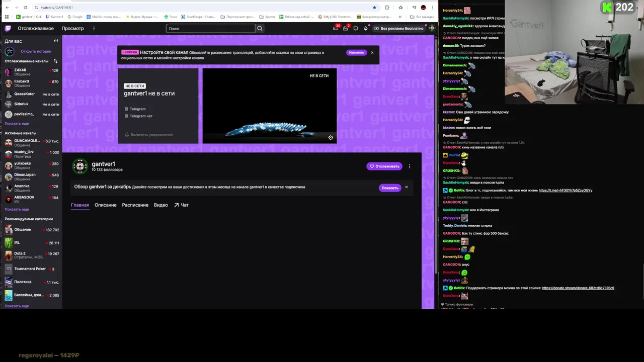Open the t.me link in BotRix chat message
Screen dimensions: 644x362
tap(565, 191)
